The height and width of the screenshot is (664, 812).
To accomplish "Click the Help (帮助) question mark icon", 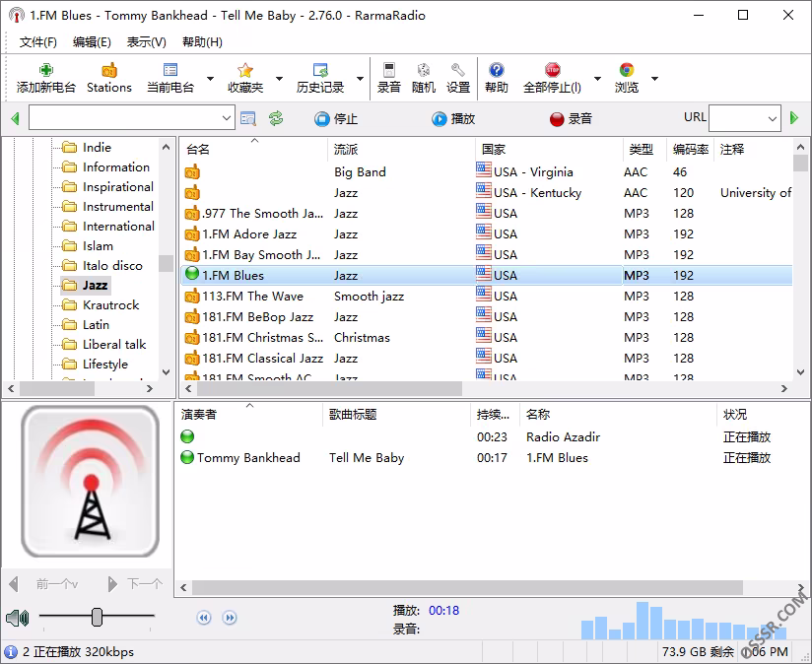I will [x=496, y=70].
